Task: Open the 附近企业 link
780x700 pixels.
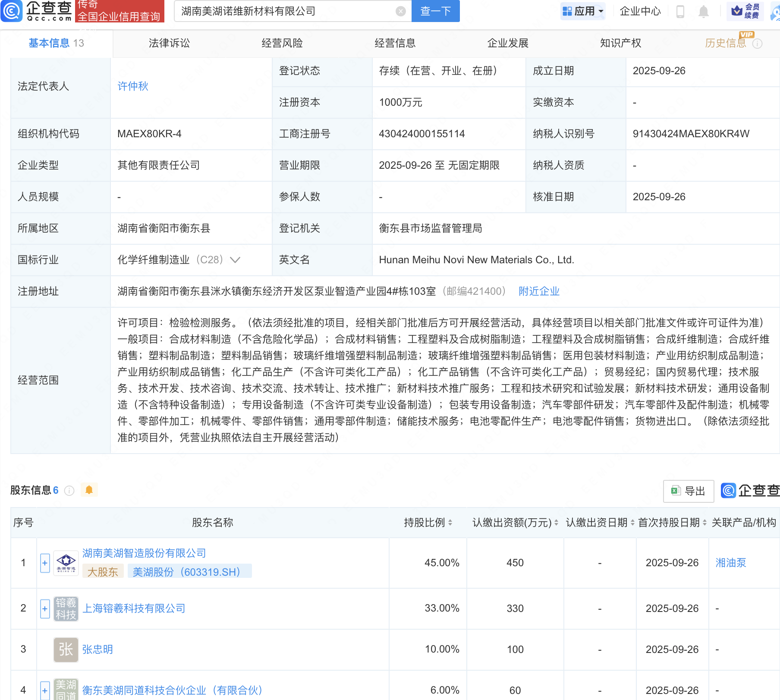Action: point(539,291)
